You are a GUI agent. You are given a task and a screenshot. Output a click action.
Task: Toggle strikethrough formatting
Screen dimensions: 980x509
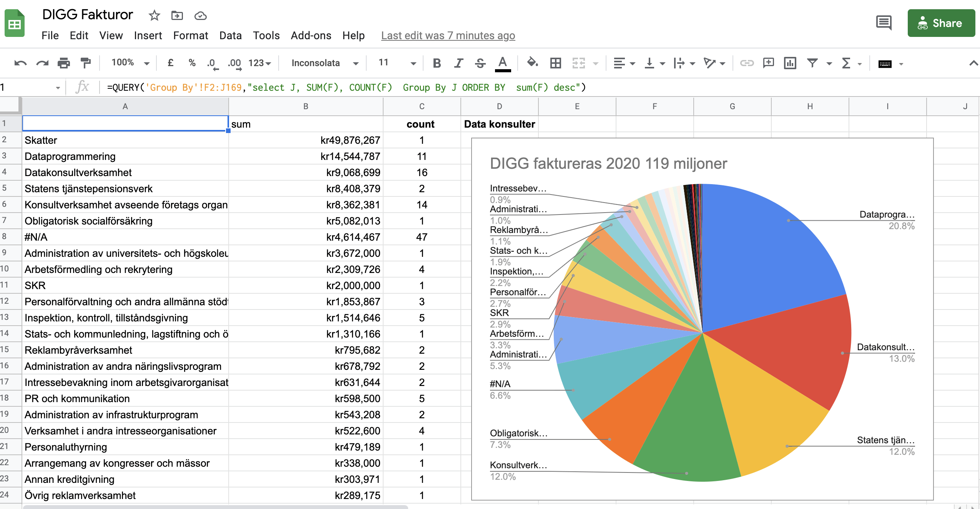(480, 63)
